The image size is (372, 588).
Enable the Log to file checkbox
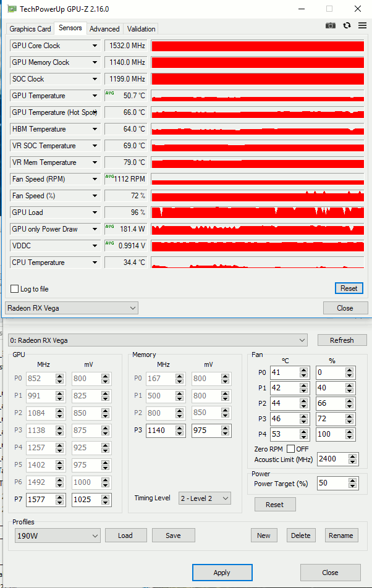coord(15,289)
